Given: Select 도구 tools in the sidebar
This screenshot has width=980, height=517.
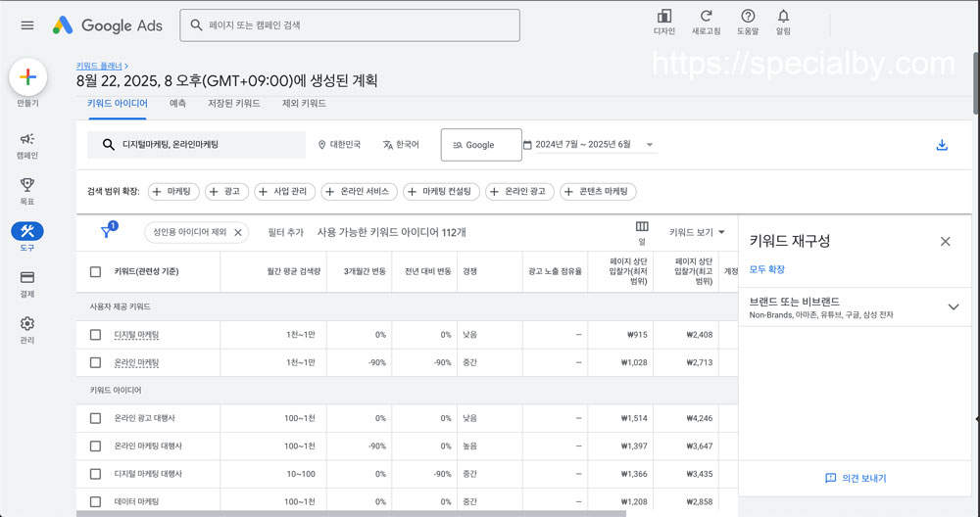Looking at the screenshot, I should [26, 237].
